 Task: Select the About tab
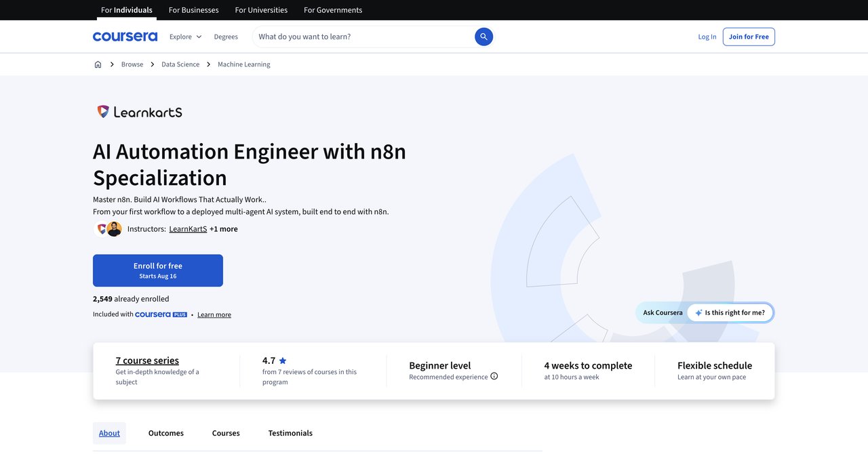pyautogui.click(x=109, y=433)
